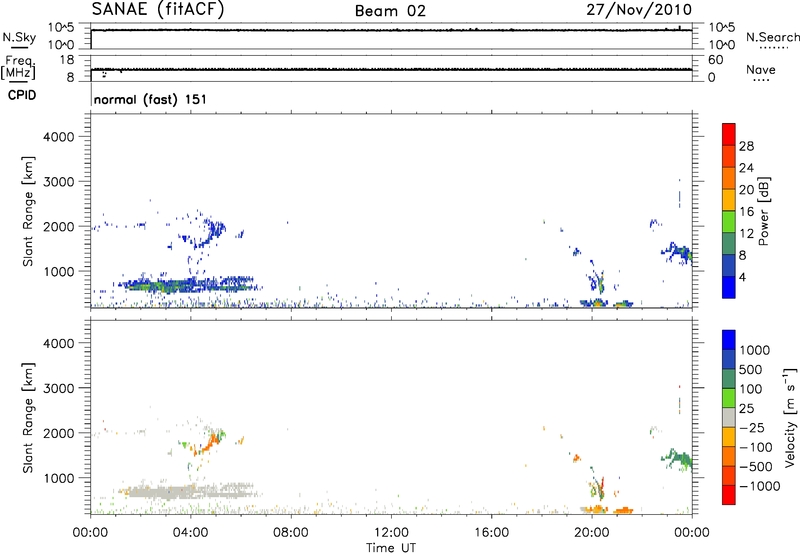Click the "28" label on Power scale
800x554 pixels.
pyautogui.click(x=746, y=146)
